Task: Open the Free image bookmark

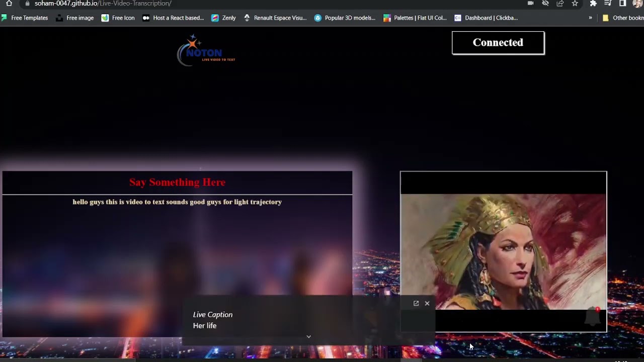Action: point(74,18)
